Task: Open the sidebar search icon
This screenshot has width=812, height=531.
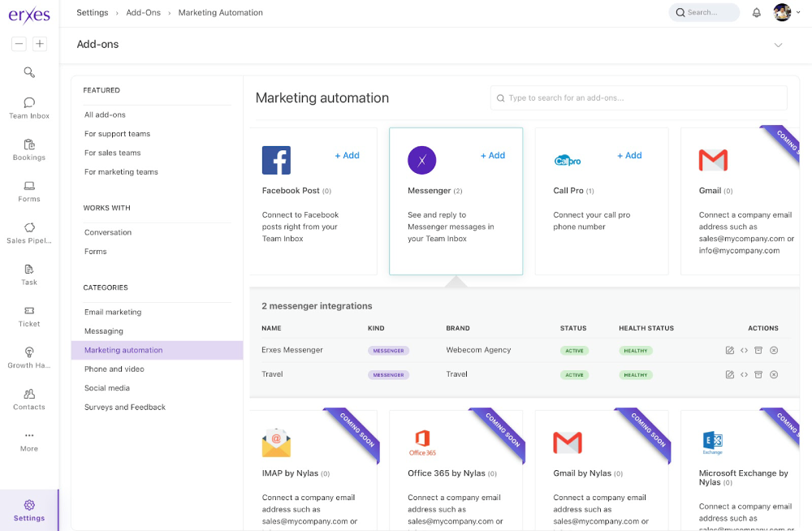Action: [29, 72]
